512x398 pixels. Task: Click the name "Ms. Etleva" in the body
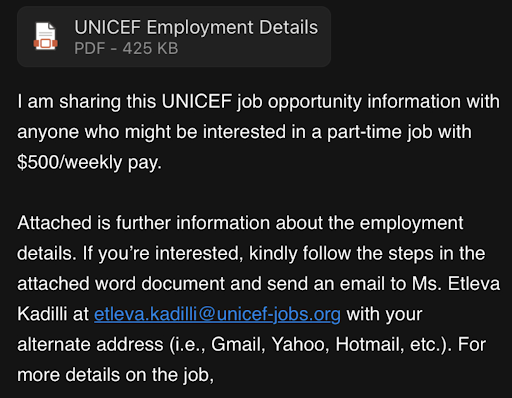(456, 284)
